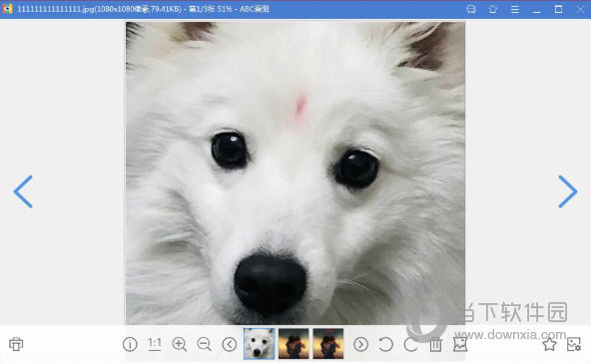Close the ABC image viewer window

pyautogui.click(x=580, y=9)
